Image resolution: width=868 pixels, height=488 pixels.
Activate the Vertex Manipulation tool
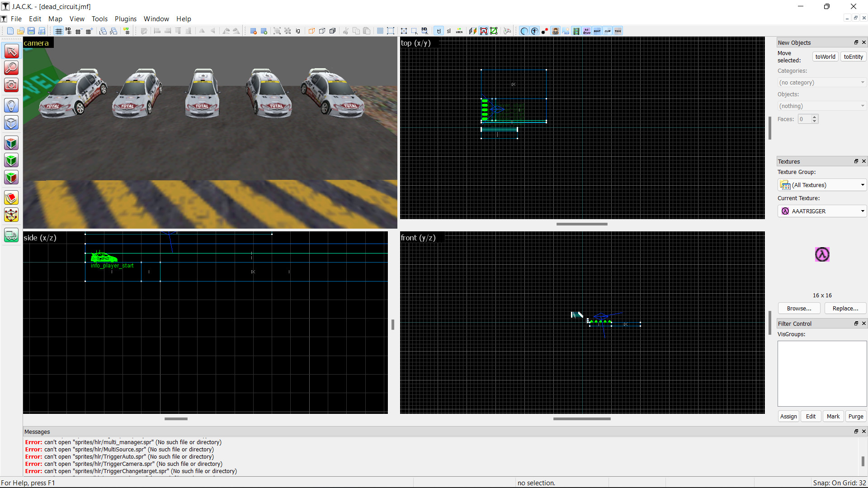point(11,215)
